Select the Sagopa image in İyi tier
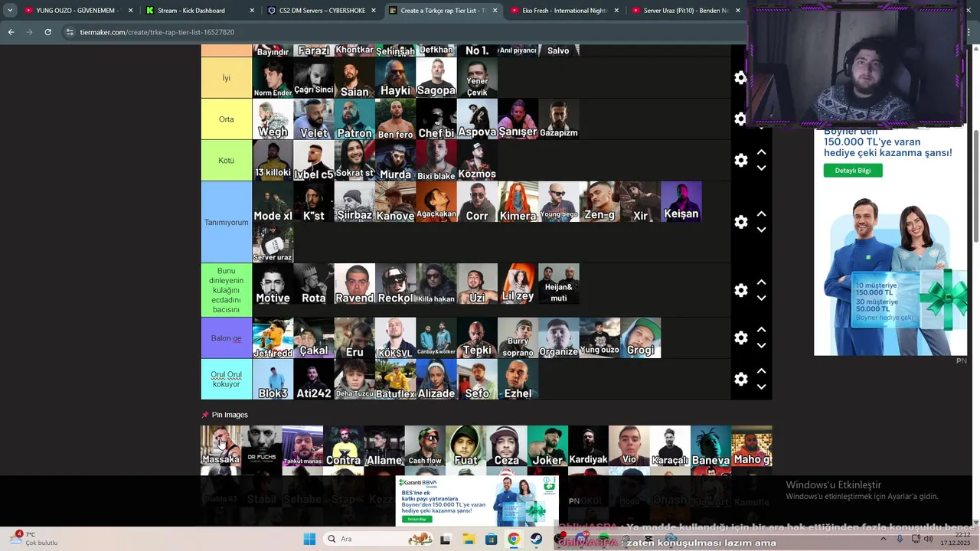Image resolution: width=980 pixels, height=551 pixels. point(436,78)
